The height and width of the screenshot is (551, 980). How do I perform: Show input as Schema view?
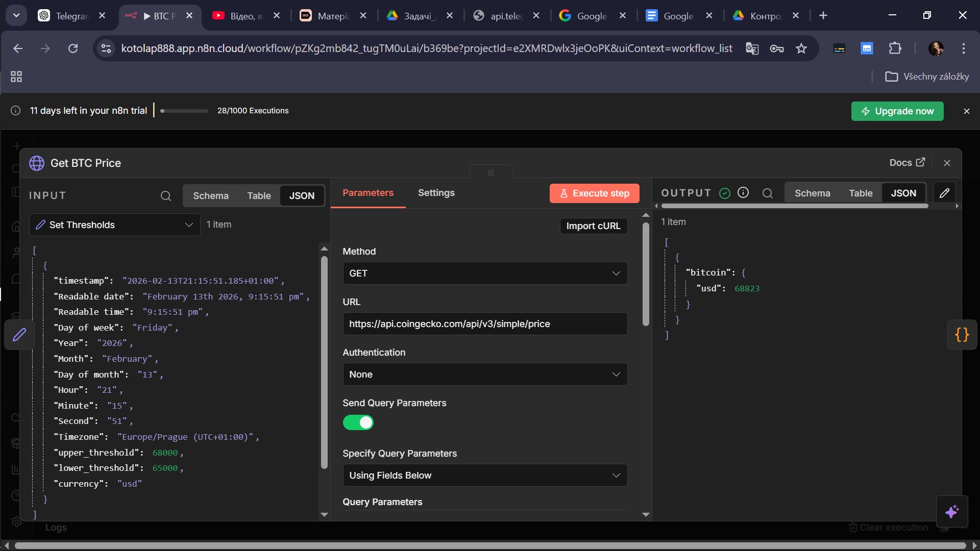tap(211, 196)
